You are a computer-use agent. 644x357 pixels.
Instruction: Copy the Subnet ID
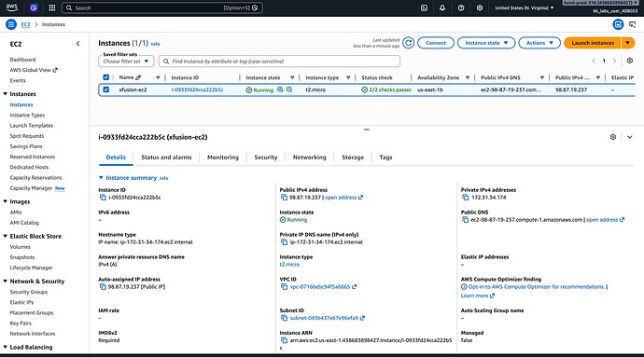click(284, 318)
